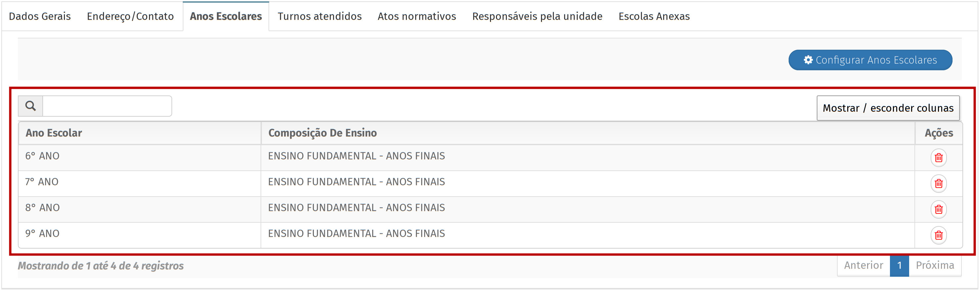The image size is (980, 290).
Task: View Responsáveis pela unidade tab
Action: pos(537,16)
